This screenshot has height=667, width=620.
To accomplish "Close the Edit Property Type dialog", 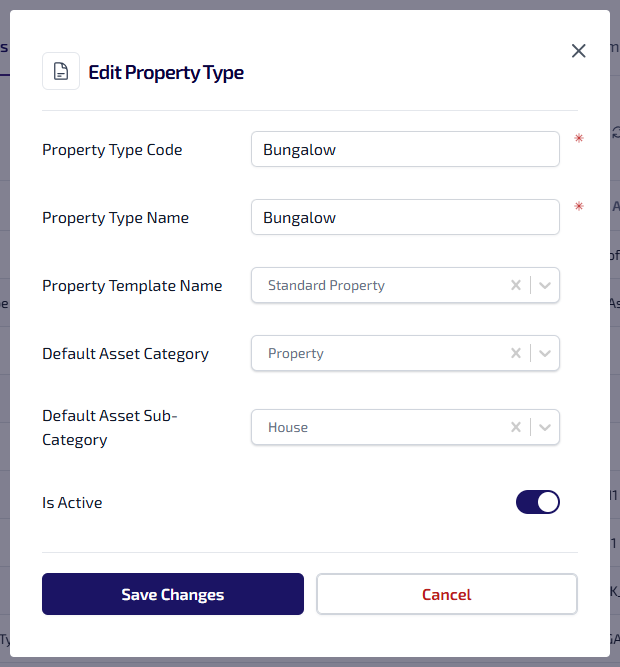I will [578, 51].
